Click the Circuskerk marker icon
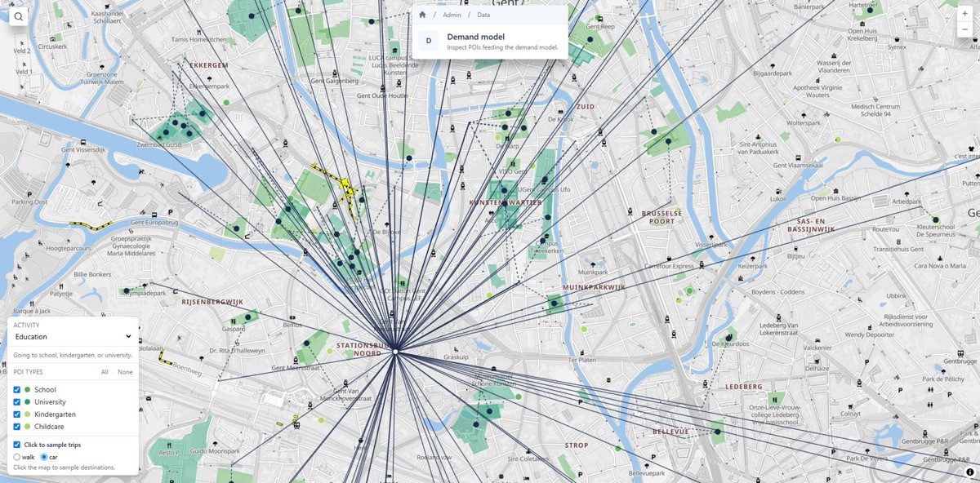This screenshot has height=483, width=980. (51, 39)
